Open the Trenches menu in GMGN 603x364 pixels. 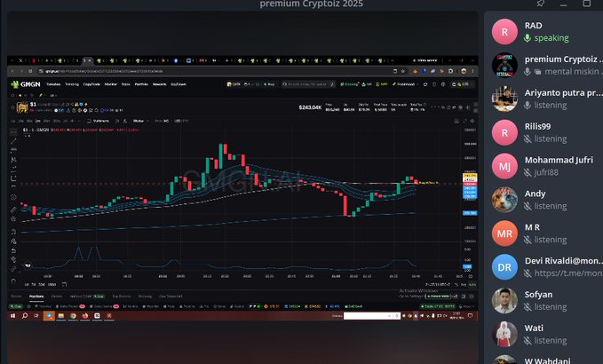coord(53,84)
